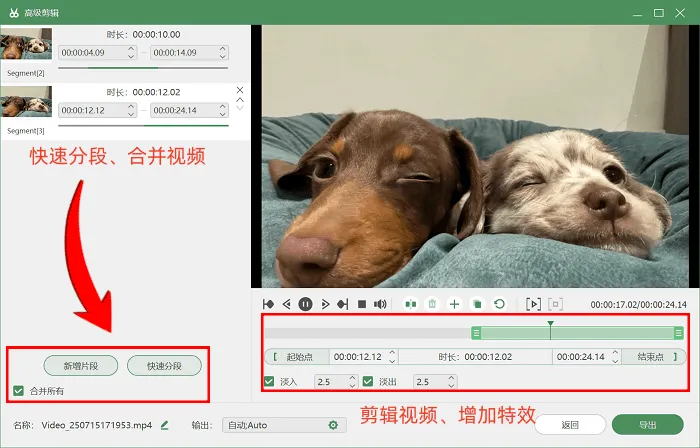Decrease the fade-out duration 2.5
The image size is (700, 448).
click(x=451, y=385)
